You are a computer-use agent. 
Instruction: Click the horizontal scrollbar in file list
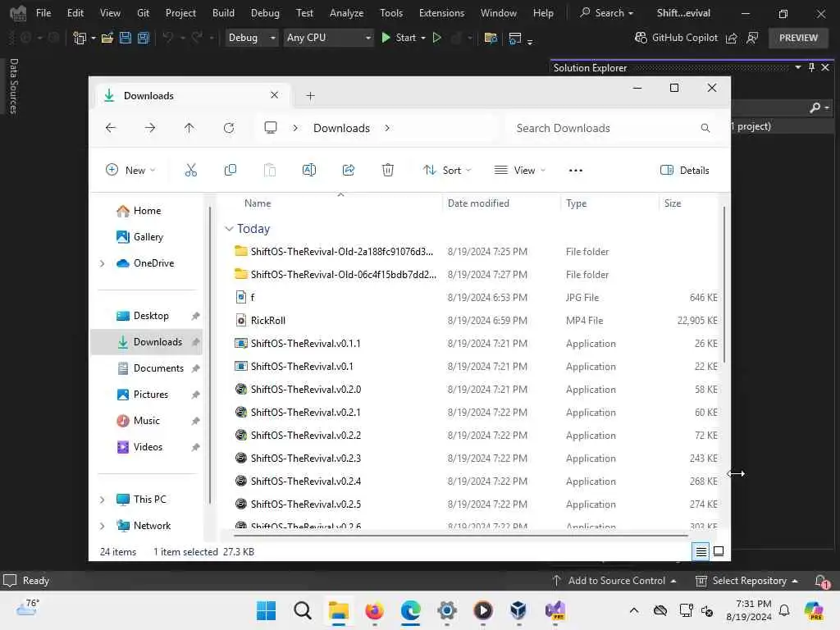461,535
